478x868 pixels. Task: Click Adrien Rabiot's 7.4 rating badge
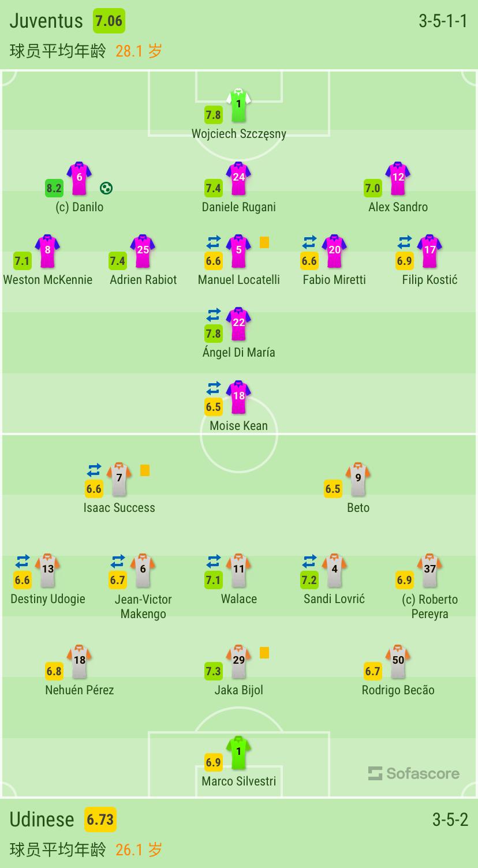pos(118,261)
